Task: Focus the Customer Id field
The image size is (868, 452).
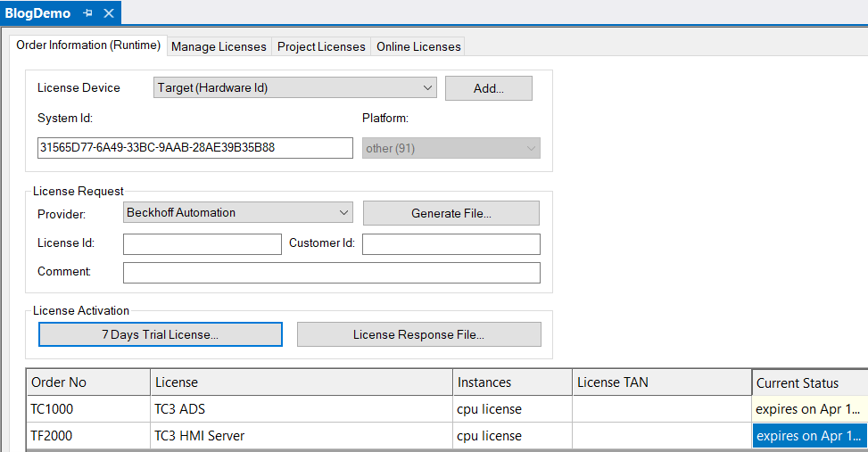Action: [451, 244]
